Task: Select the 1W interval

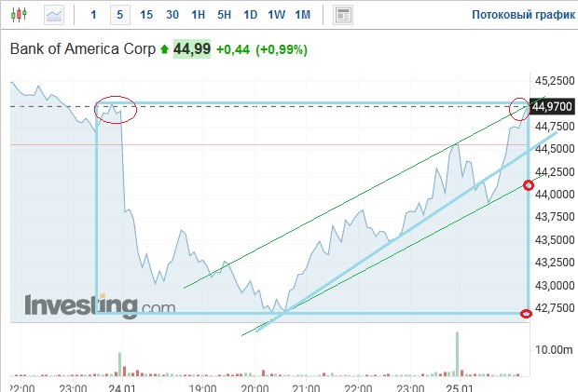Action: click(277, 15)
